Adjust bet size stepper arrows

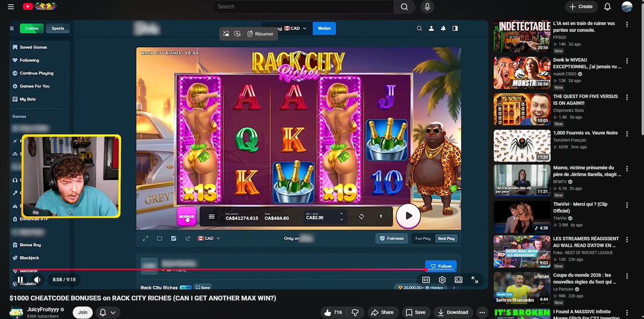(342, 217)
